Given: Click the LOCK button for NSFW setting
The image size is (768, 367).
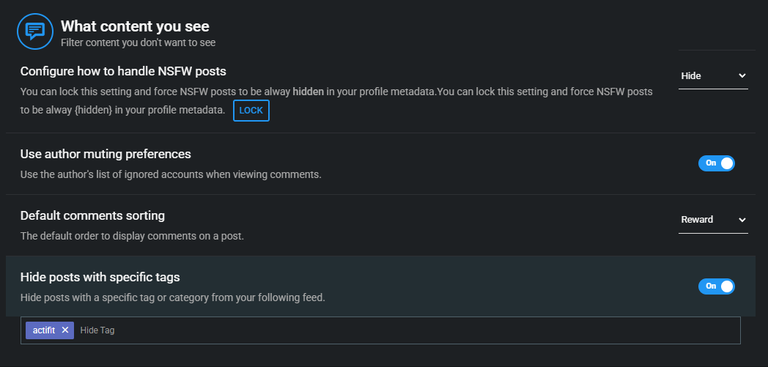Looking at the screenshot, I should click(251, 111).
